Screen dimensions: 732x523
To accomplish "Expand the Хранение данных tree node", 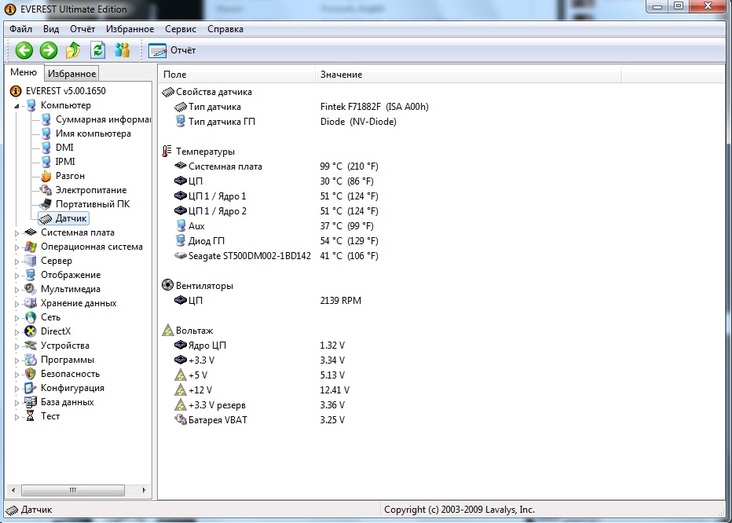I will click(16, 303).
